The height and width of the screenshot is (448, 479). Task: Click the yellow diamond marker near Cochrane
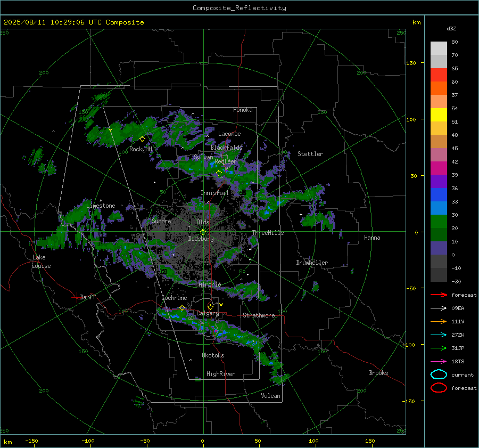pyautogui.click(x=183, y=307)
